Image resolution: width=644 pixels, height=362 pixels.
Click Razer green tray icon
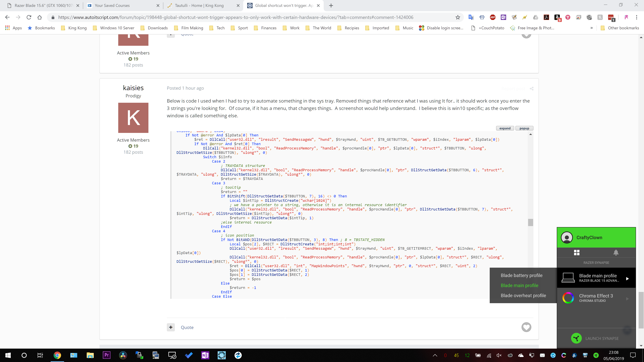coord(596,355)
